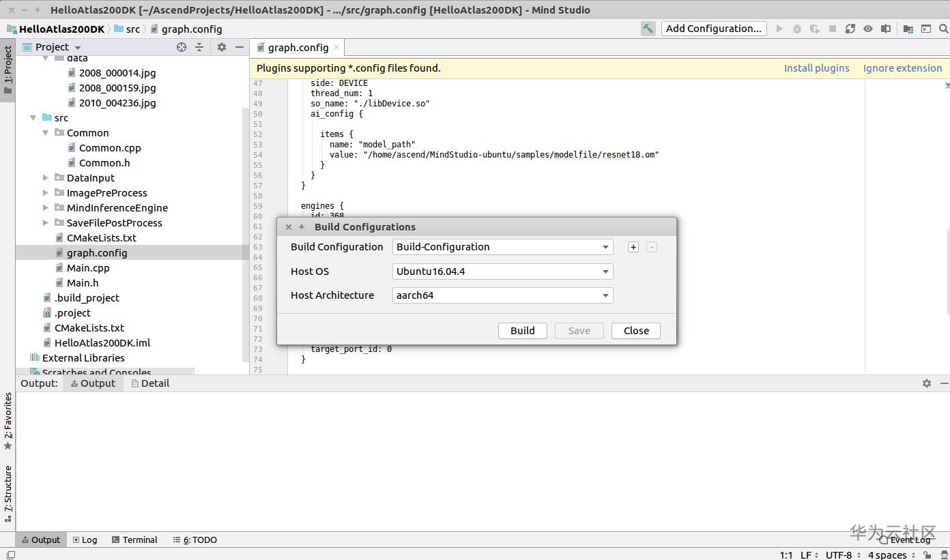Viewport: 950px width, 560px height.
Task: Open the Log tool window tab
Action: tap(85, 540)
